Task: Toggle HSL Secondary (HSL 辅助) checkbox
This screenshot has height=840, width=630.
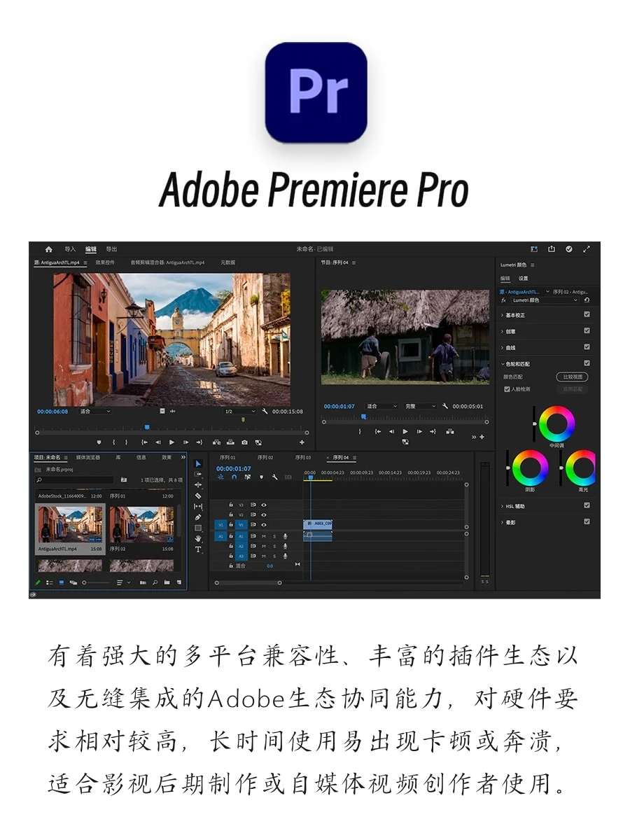Action: [587, 505]
